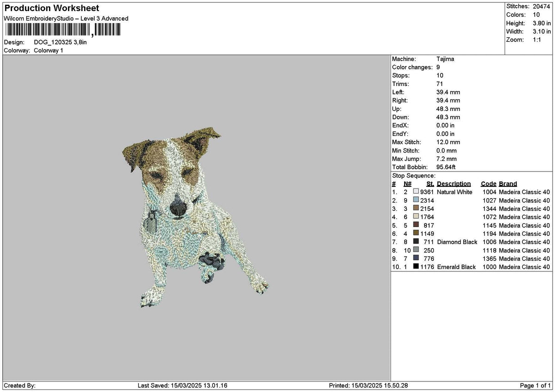
Task: Click the olive brown swatch code 1194
Action: coord(416,233)
